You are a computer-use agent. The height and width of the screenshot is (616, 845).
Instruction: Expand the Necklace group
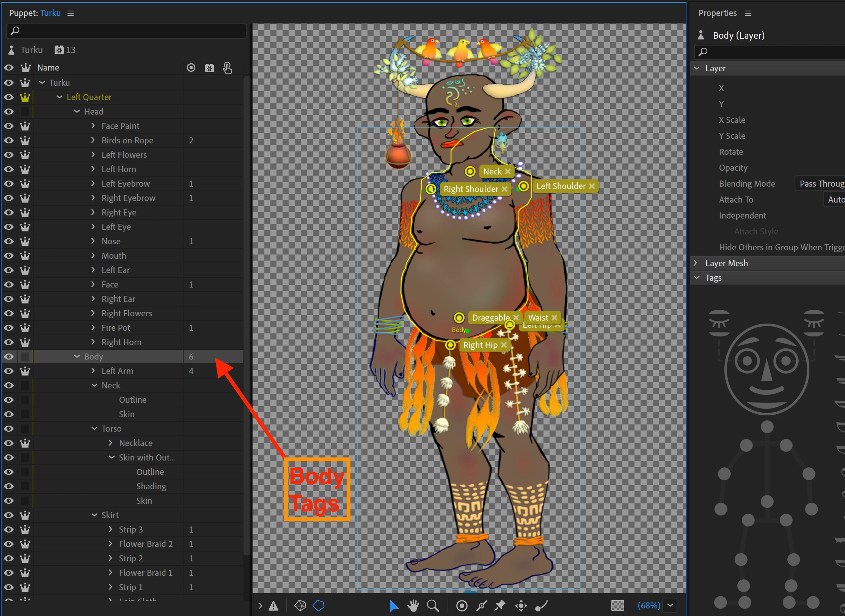[110, 443]
